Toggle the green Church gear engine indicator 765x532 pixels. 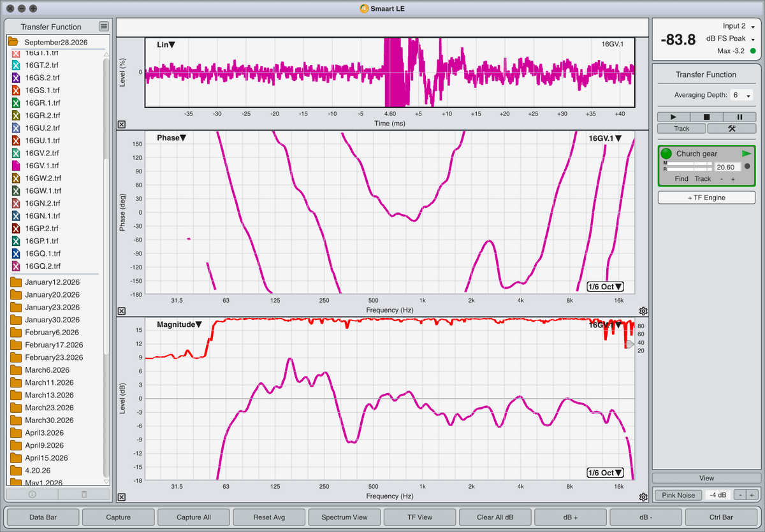(667, 154)
